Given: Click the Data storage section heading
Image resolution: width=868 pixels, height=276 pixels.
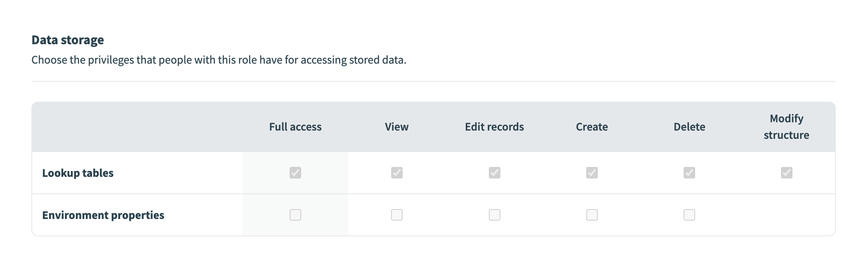Looking at the screenshot, I should (x=68, y=40).
